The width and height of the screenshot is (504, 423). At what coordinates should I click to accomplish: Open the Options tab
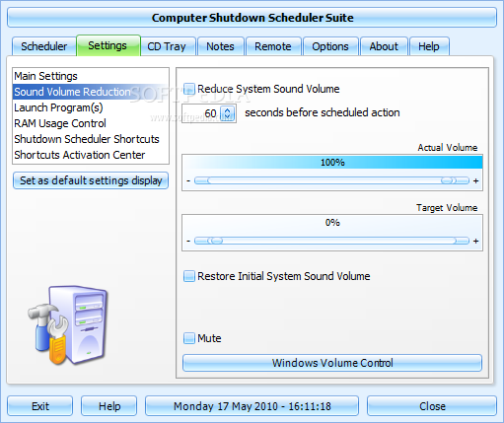click(330, 46)
